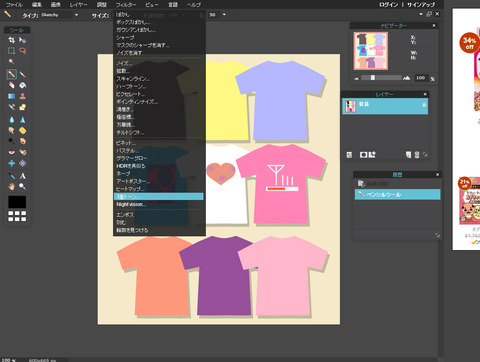Choose ヒートマップ filter entry
Image resolution: width=480 pixels, height=362 pixels.
coord(159,189)
